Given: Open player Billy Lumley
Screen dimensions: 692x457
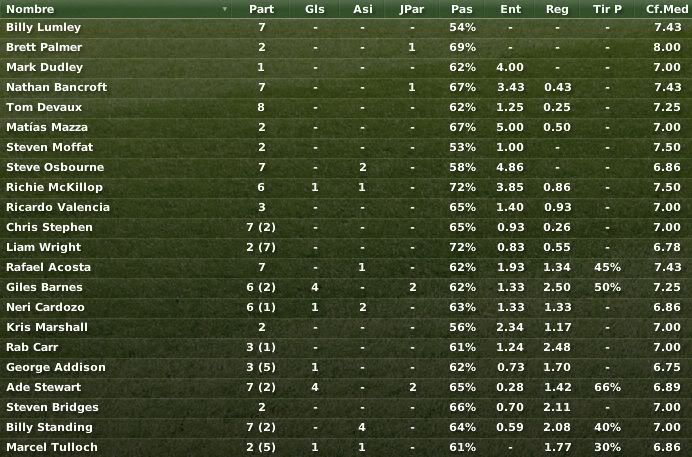Looking at the screenshot, I should (x=43, y=27).
